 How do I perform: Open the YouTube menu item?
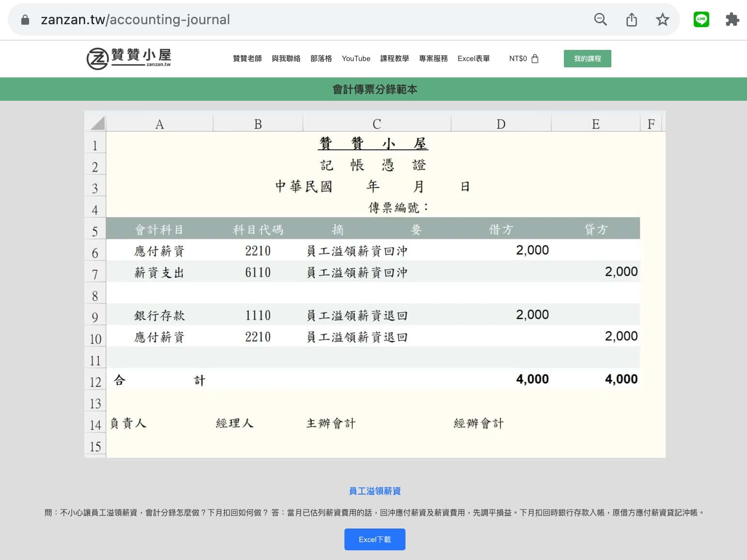tap(356, 59)
